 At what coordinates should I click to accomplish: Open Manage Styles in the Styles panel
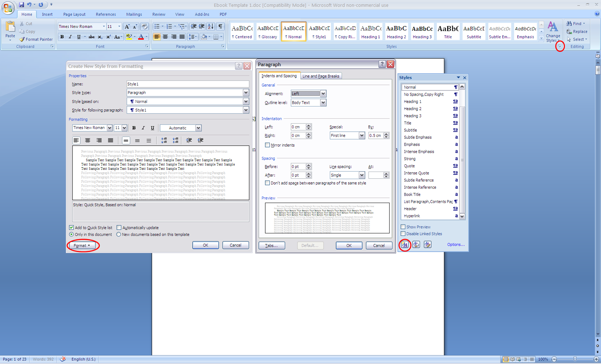(427, 244)
